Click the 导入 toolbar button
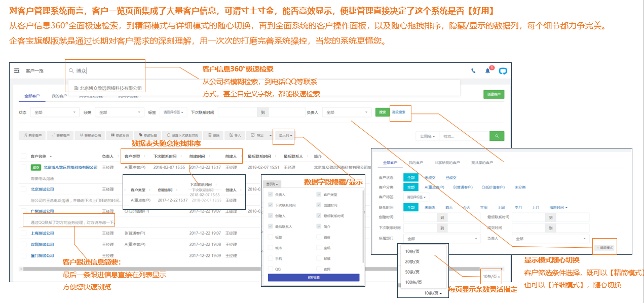644x303 pixels. pyautogui.click(x=235, y=135)
